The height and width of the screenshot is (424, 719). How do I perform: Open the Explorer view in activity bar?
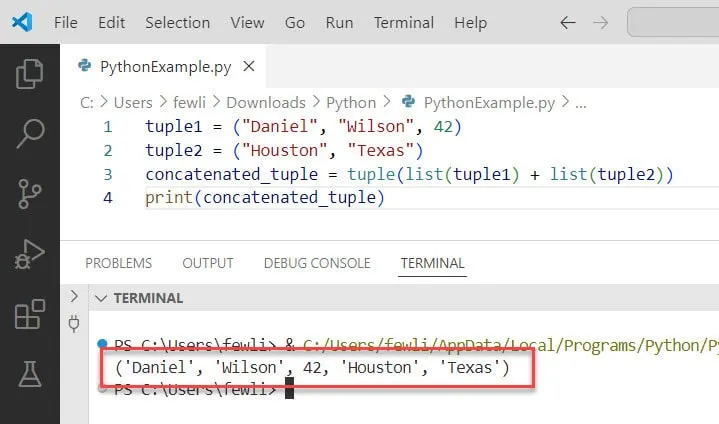click(x=30, y=74)
